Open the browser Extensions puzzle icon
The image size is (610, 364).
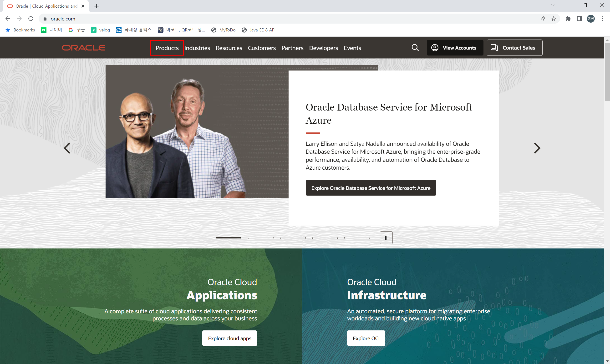(x=568, y=19)
